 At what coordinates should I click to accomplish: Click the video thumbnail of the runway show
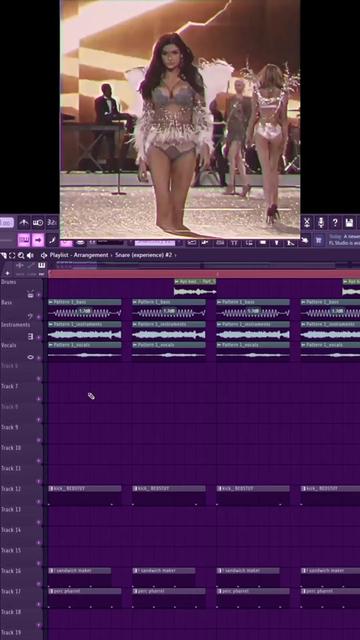pyautogui.click(x=180, y=119)
